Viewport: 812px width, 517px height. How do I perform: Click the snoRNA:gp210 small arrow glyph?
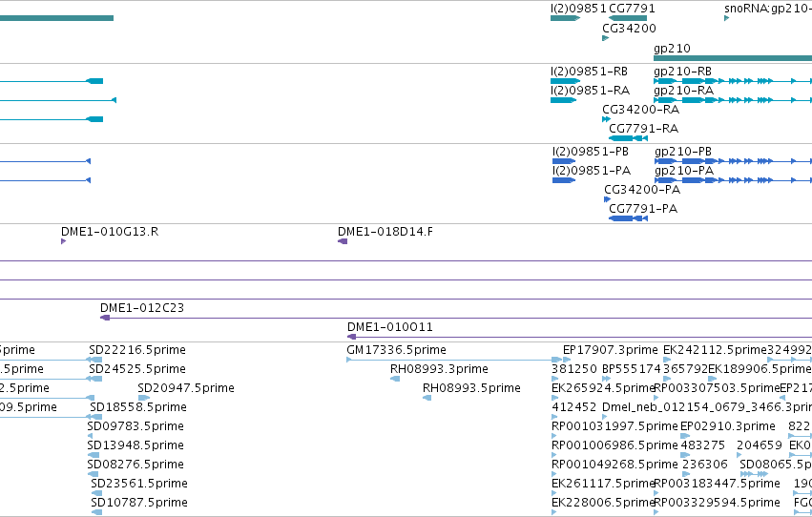coord(726,18)
